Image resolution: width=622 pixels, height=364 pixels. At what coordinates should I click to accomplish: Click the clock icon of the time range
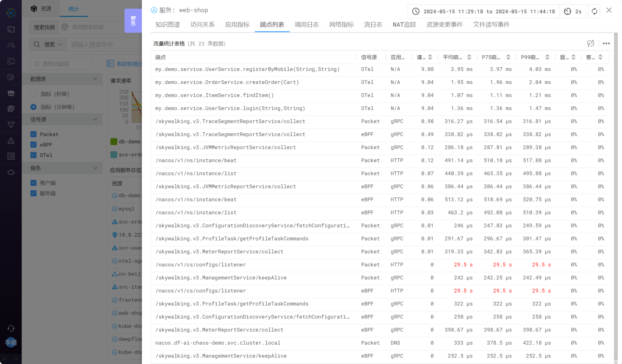click(416, 11)
